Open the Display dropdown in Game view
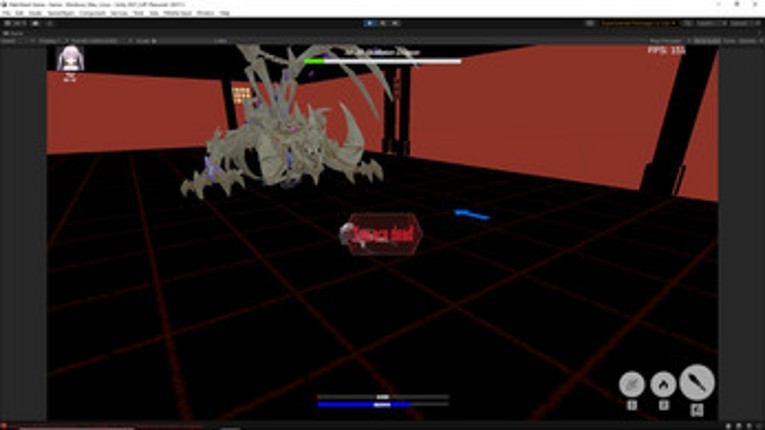 point(50,41)
